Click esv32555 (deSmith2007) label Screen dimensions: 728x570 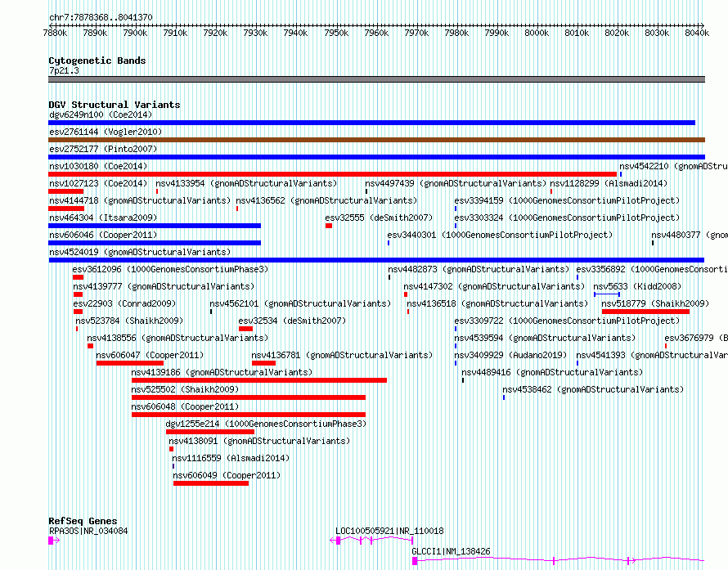point(379,218)
